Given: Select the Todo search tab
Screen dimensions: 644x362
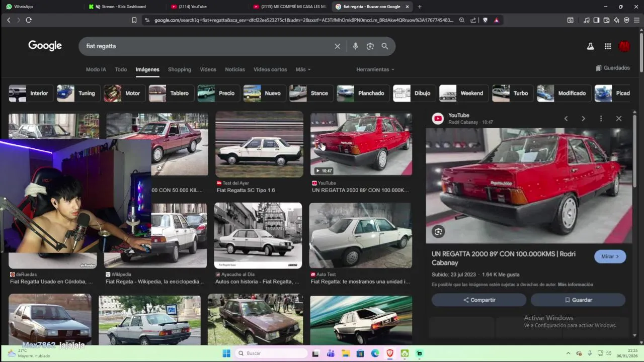Looking at the screenshot, I should (x=121, y=69).
